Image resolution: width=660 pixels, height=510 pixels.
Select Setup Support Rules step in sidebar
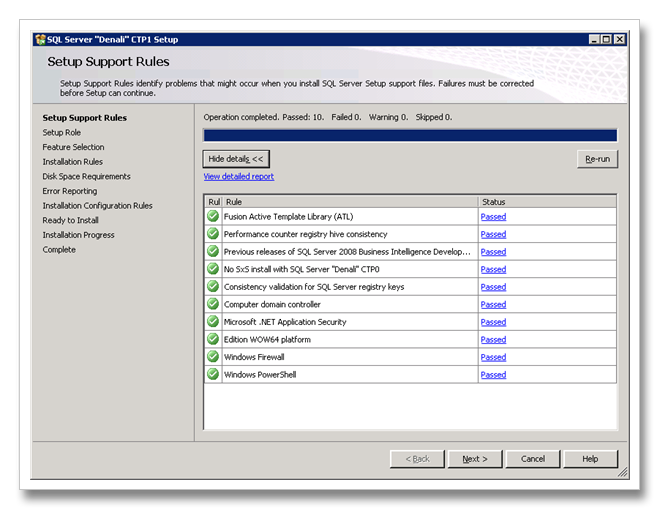tap(85, 118)
